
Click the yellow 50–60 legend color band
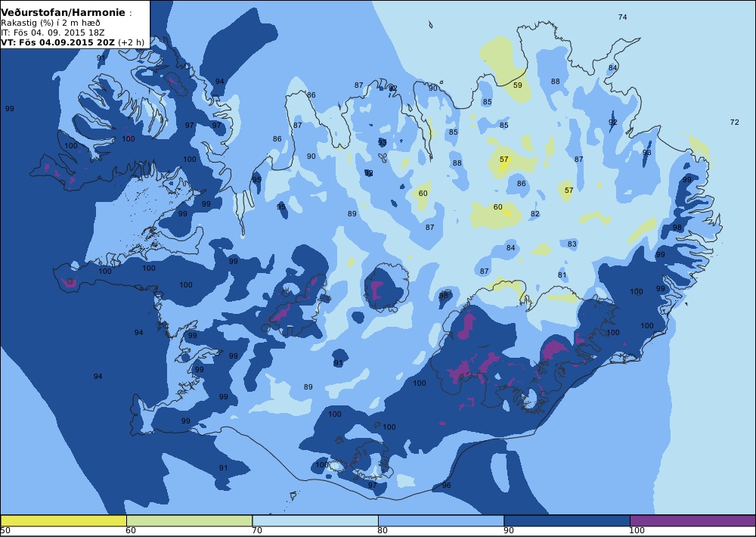[x=64, y=520]
